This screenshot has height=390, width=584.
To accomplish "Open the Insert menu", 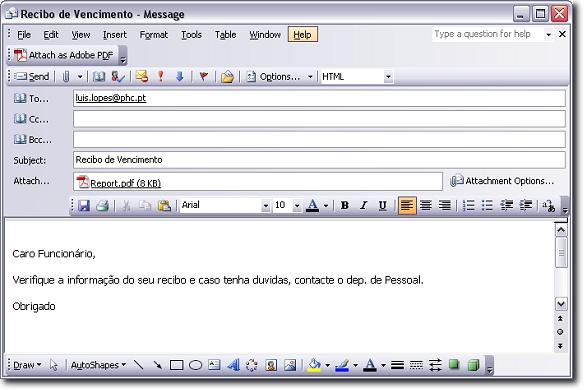I will pyautogui.click(x=115, y=35).
